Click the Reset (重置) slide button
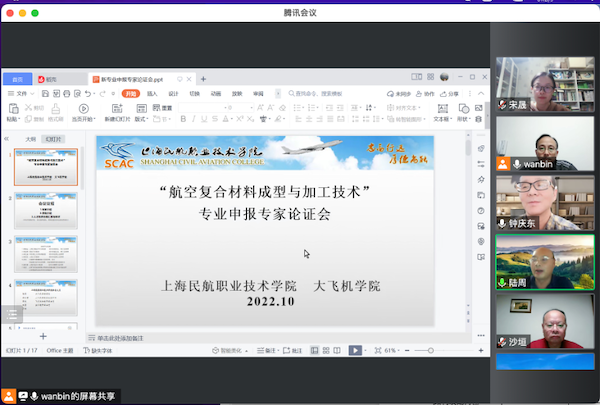Image resolution: width=600 pixels, height=405 pixels. tap(162, 108)
